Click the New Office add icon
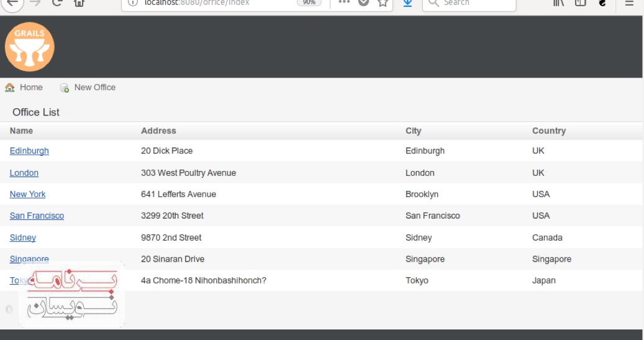This screenshot has width=644, height=340. [65, 88]
